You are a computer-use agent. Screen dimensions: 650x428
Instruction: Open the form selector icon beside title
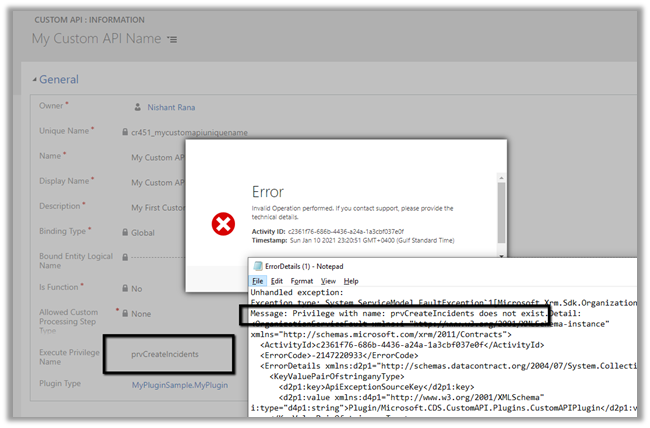[173, 39]
